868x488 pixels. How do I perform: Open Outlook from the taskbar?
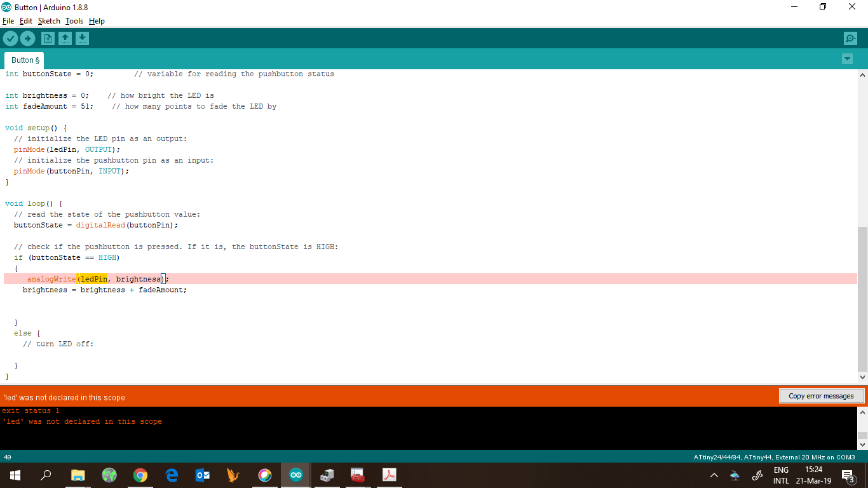click(x=203, y=475)
